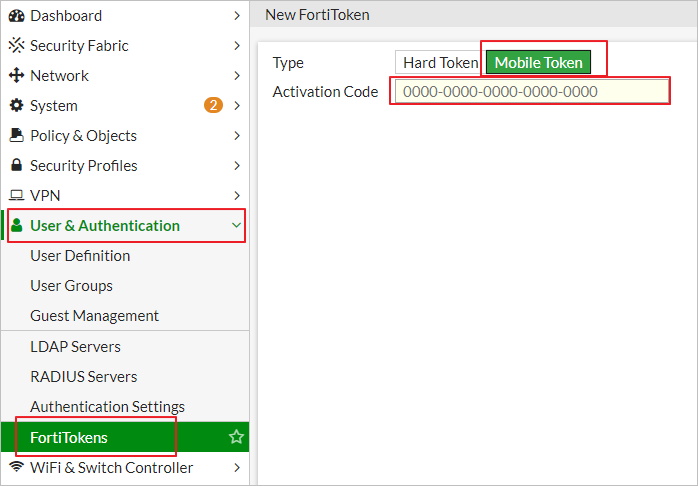Click the User & Authentication person icon
698x486 pixels.
click(16, 225)
